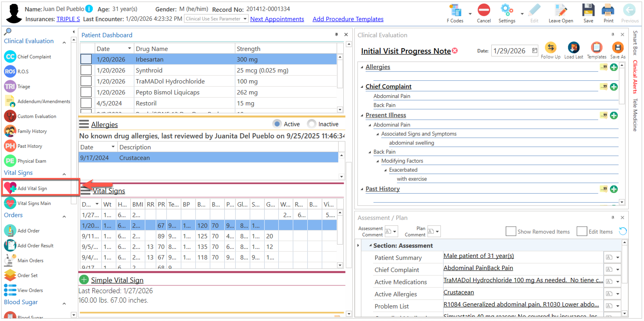Open the Clinical Alerts side tab
The height and width of the screenshot is (321, 644).
coord(635,77)
